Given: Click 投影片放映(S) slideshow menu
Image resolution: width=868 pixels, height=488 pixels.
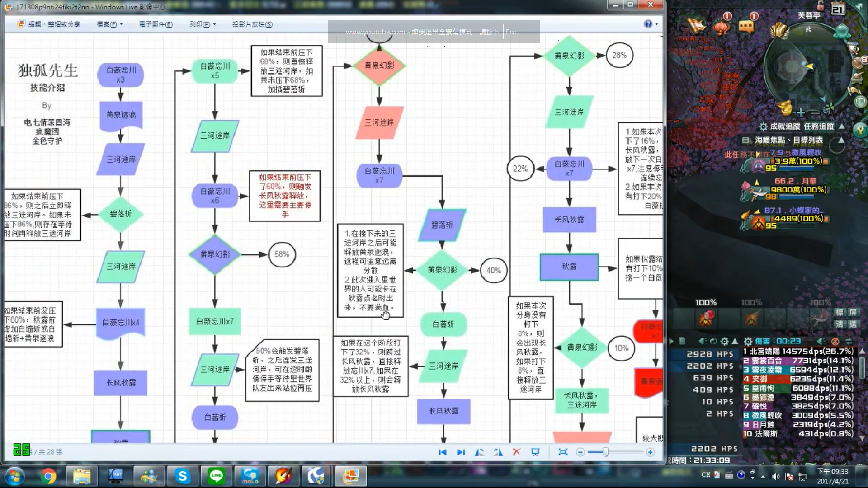Looking at the screenshot, I should (252, 24).
